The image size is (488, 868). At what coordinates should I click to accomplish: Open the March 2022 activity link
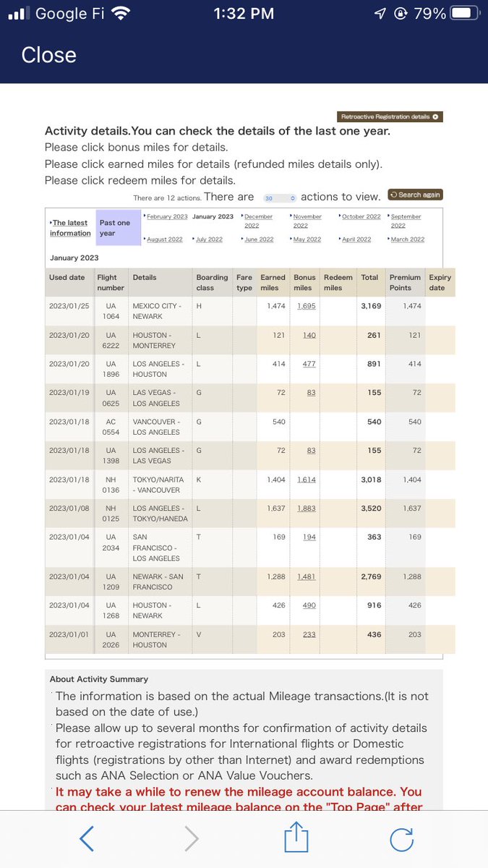(408, 239)
